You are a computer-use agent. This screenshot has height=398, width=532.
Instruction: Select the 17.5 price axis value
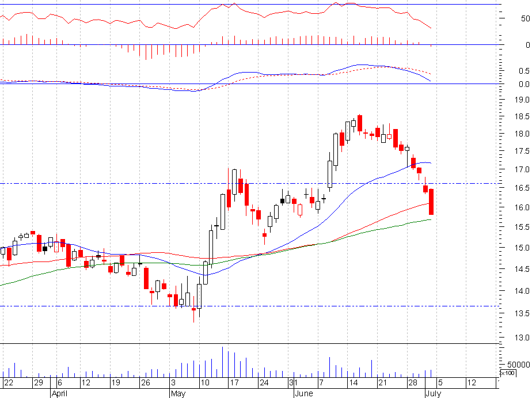tap(522, 151)
